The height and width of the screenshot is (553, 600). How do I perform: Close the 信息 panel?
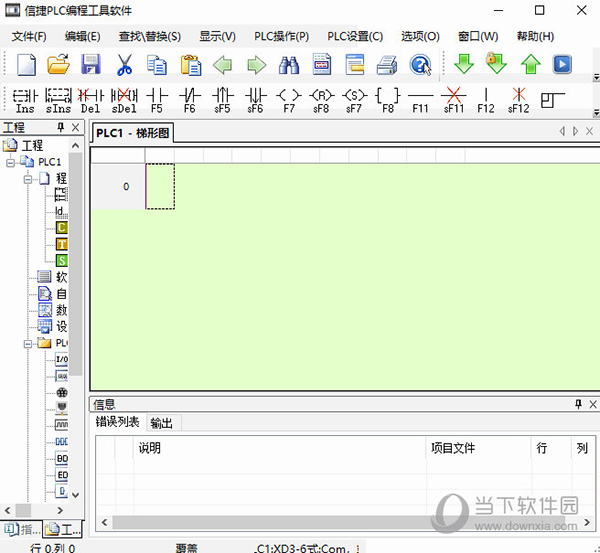(x=593, y=404)
